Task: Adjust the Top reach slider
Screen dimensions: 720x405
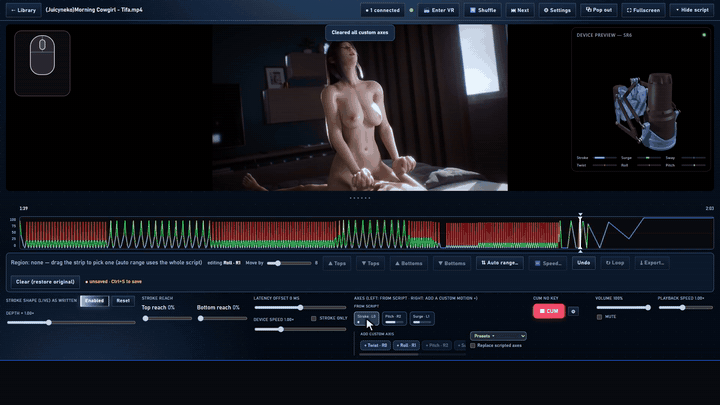Action: 167,318
